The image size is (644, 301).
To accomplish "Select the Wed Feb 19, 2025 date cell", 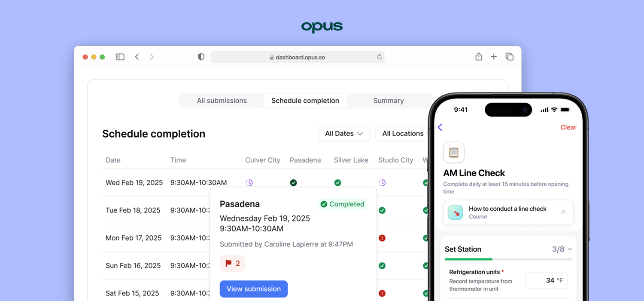I will [134, 183].
